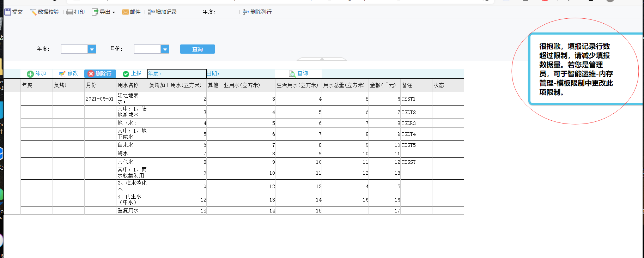Click the 年度 column header
This screenshot has width=644, height=258.
point(37,85)
